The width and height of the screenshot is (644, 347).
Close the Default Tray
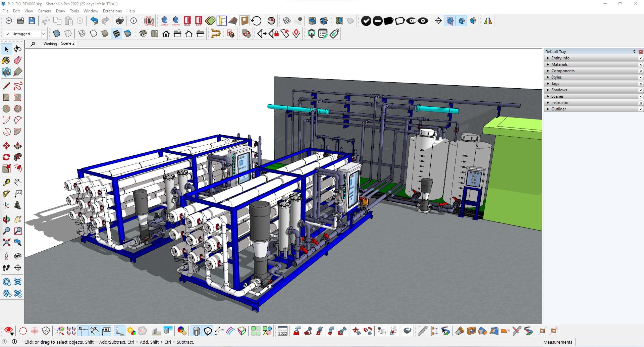(x=641, y=52)
